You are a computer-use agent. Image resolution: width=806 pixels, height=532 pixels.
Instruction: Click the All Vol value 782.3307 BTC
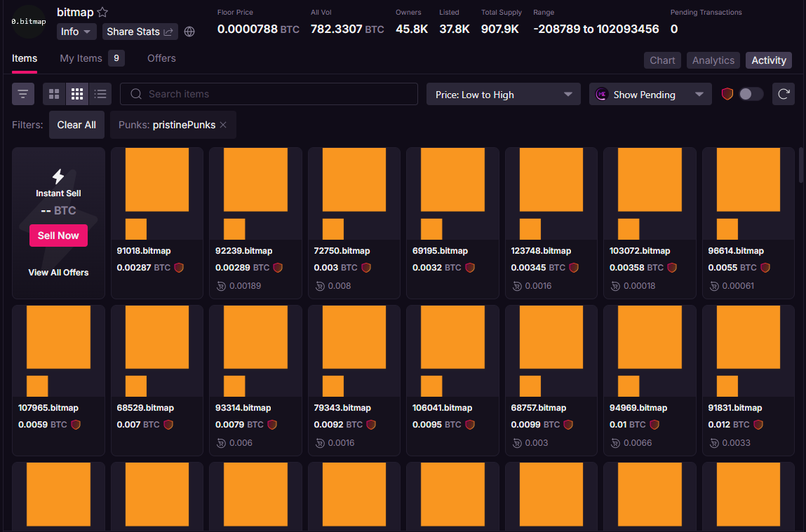point(347,29)
